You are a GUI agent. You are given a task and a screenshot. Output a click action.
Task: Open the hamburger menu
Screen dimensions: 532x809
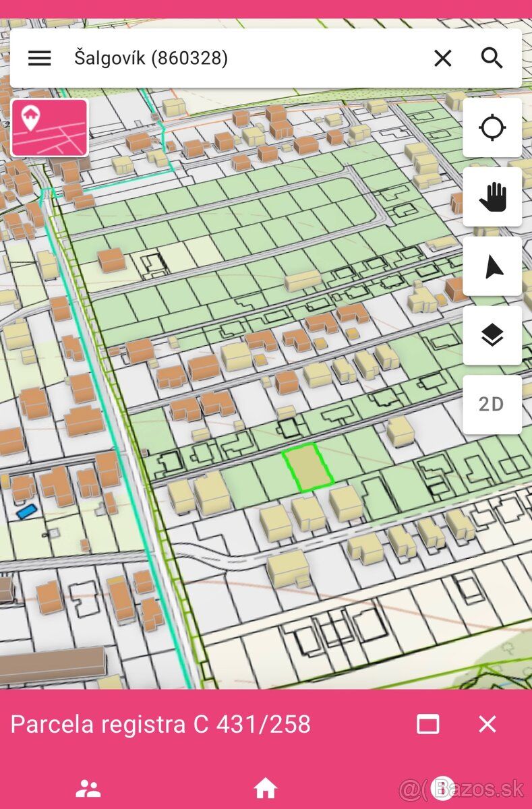coord(39,59)
